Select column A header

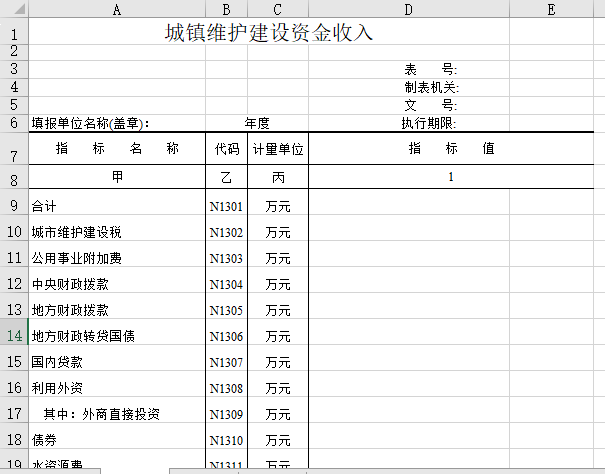tap(117, 9)
